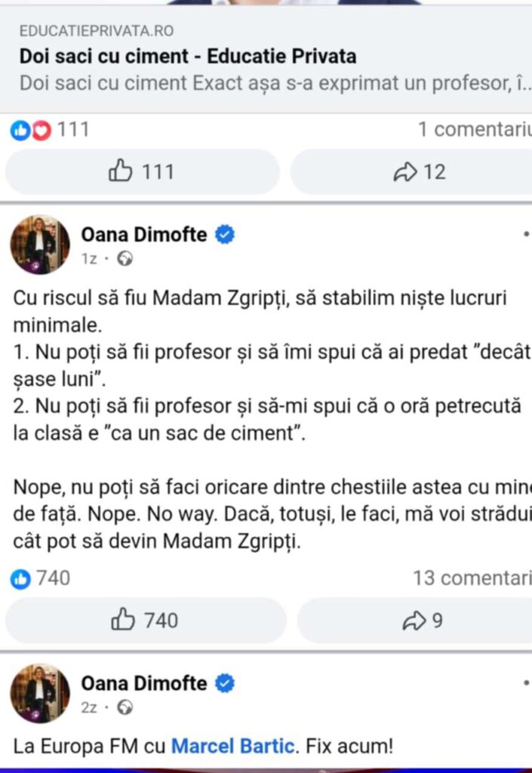
Task: Share the post with 12 shares
Action: click(420, 172)
